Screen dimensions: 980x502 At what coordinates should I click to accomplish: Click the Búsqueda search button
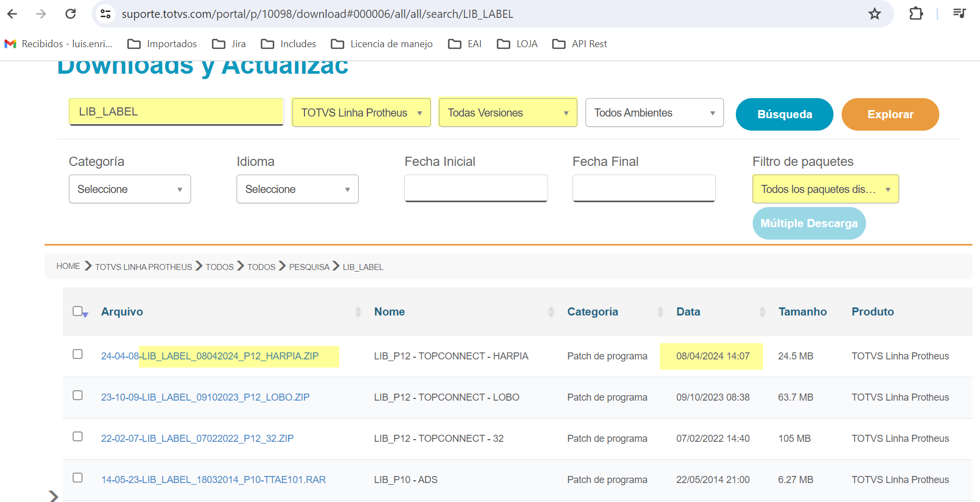[x=785, y=114]
